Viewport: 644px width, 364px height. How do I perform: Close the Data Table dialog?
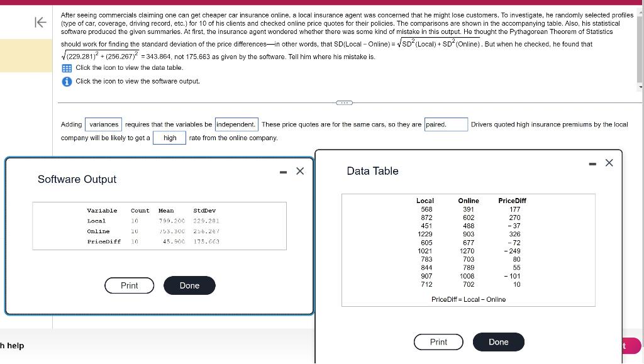608,163
